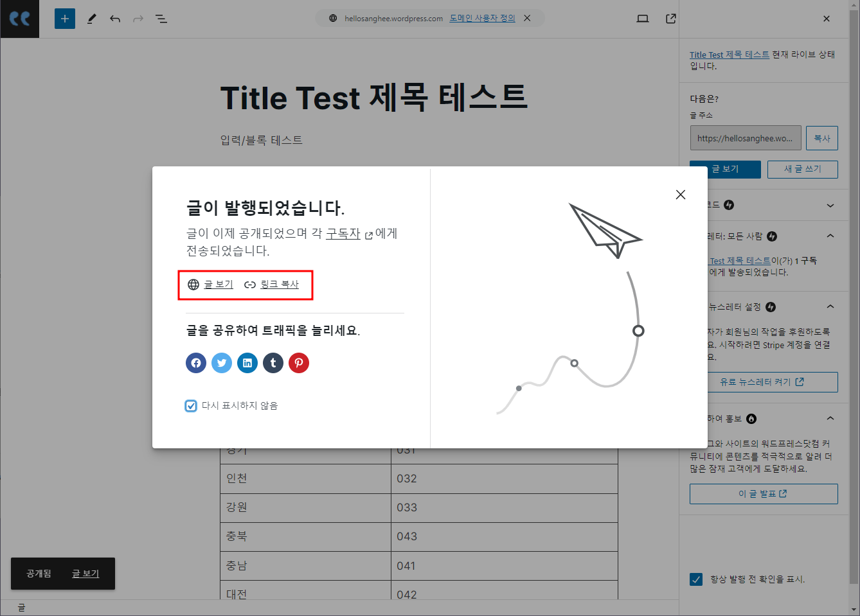860x616 pixels.
Task: Open the block inserter plus button
Action: click(x=65, y=19)
